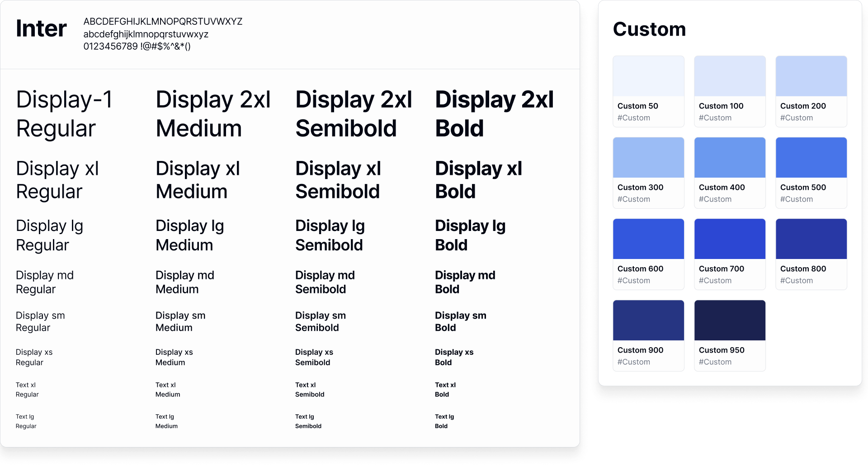Image resolution: width=868 pixels, height=466 pixels.
Task: Pick the Custom 200 color swatch
Action: (x=811, y=76)
